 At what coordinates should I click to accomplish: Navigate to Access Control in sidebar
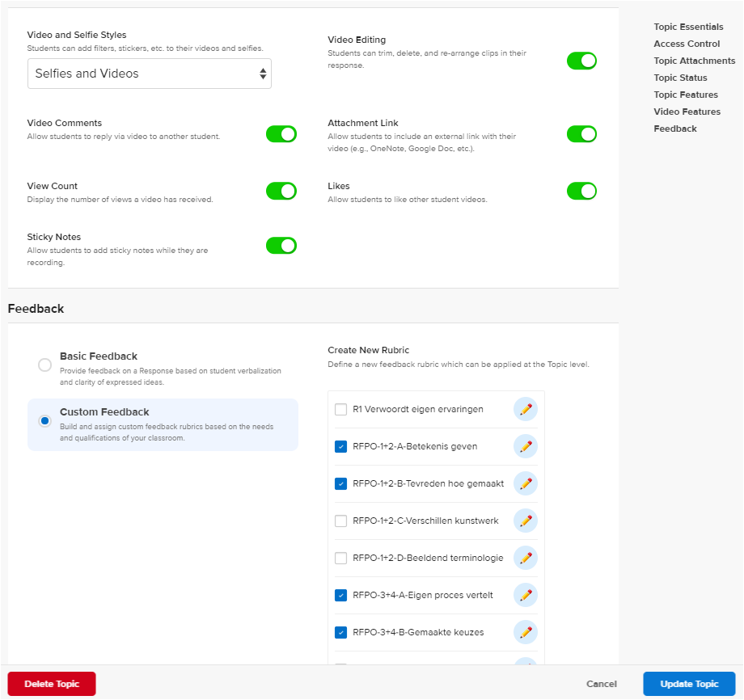point(687,44)
